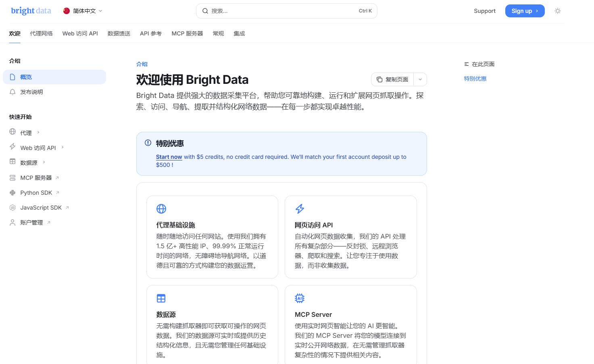Toggle the light/dark theme sun icon
This screenshot has width=594, height=364.
tap(558, 11)
